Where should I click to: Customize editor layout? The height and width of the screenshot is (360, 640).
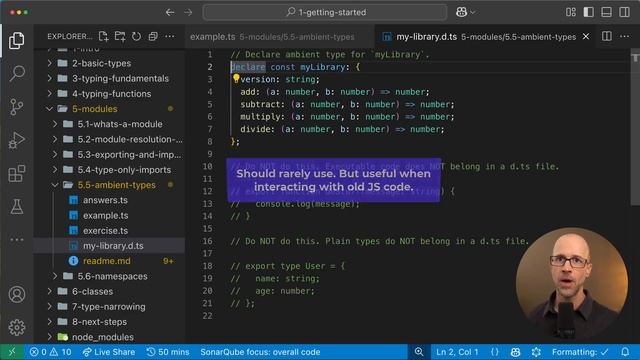(571, 12)
